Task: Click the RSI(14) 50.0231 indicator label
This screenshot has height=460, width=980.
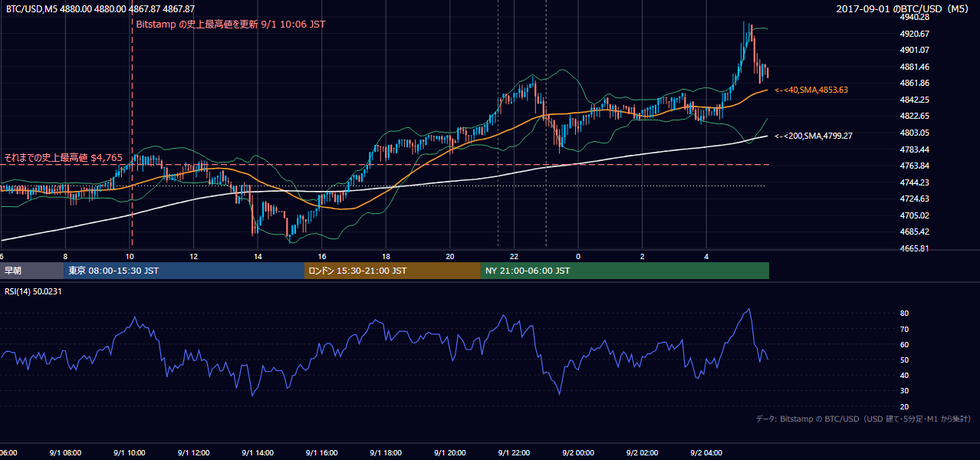Action: point(33,291)
